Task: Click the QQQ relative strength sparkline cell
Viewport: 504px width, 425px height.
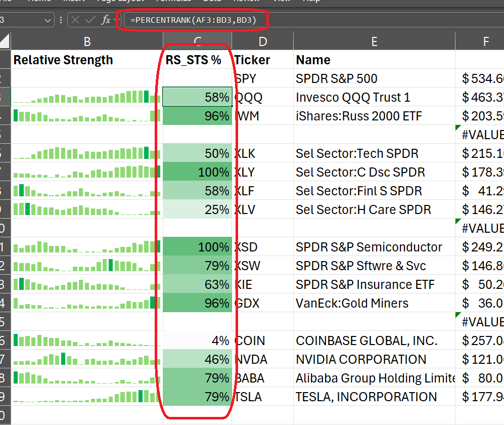Action: click(x=87, y=97)
